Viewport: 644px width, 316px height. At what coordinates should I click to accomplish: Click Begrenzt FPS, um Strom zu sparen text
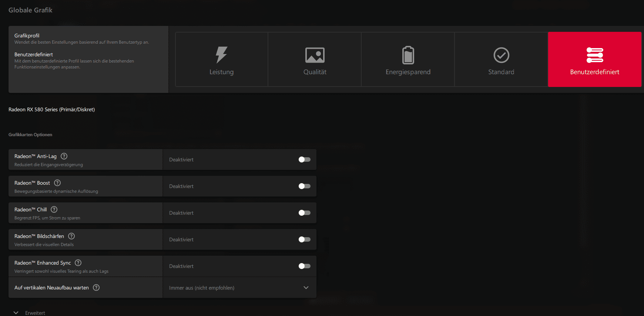tap(47, 218)
